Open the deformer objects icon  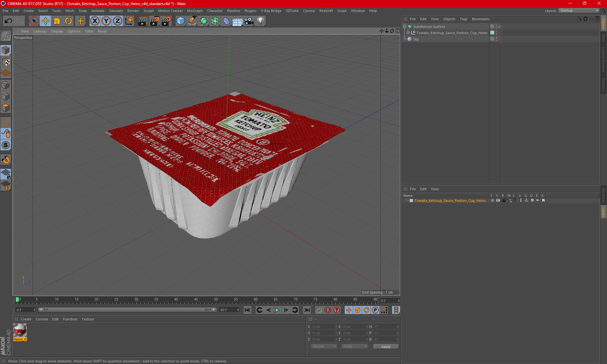coord(226,21)
